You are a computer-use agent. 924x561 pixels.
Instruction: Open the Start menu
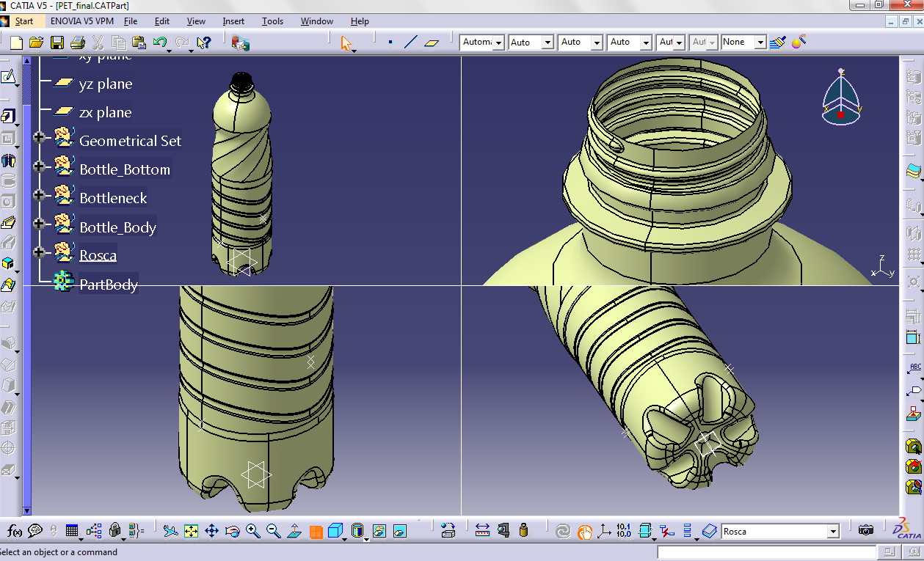[24, 21]
